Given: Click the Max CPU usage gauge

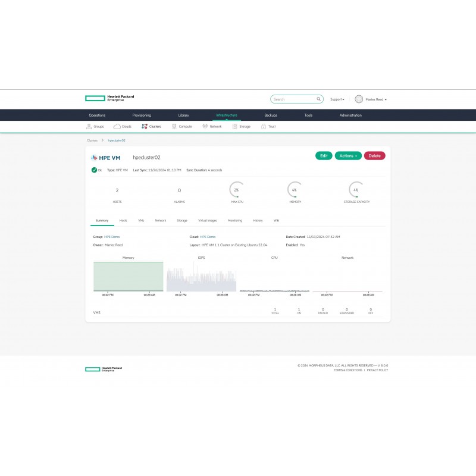Looking at the screenshot, I should (x=236, y=189).
